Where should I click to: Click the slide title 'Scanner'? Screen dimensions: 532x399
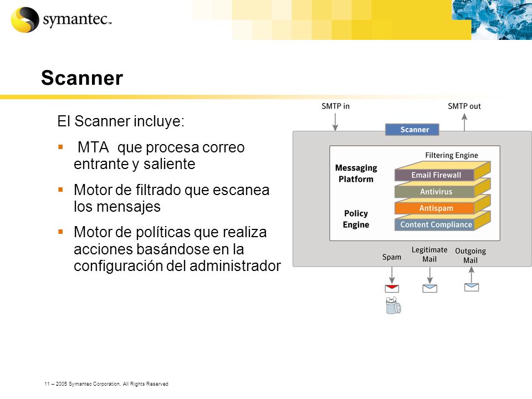point(82,78)
